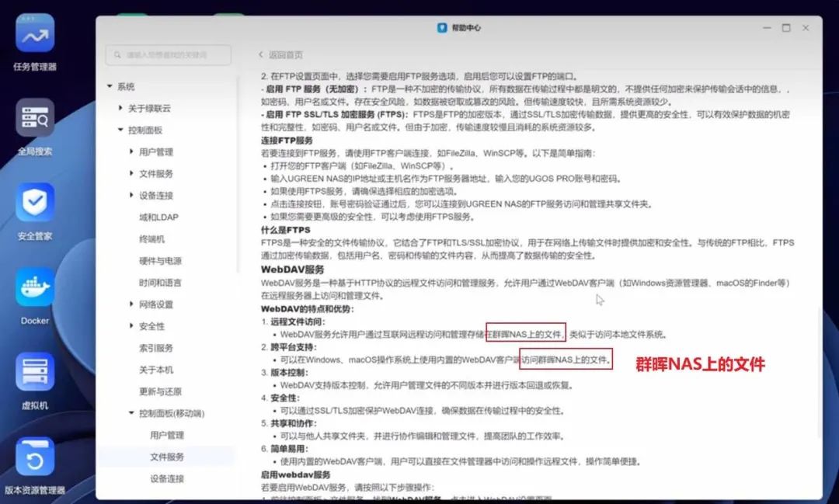This screenshot has height=504, width=839.
Task: Expand the first 用户管理 arrow under 控制面板
Action: click(131, 152)
